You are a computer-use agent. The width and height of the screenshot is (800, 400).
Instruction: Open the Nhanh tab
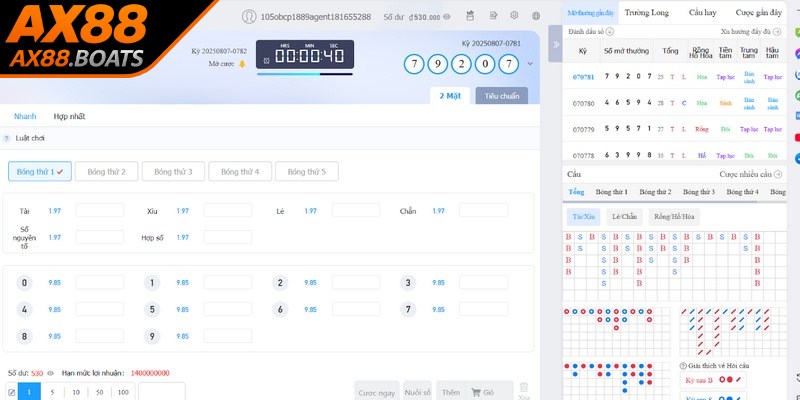click(x=25, y=116)
